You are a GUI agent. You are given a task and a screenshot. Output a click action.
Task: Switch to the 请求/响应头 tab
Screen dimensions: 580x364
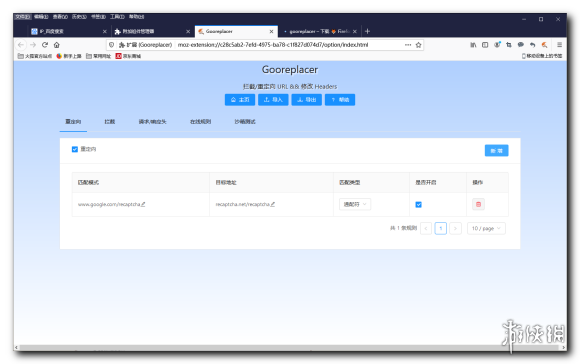tap(152, 122)
